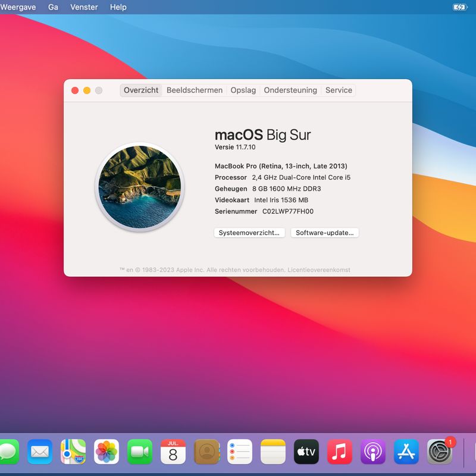
Task: Switch to the Overzicht tab
Action: (141, 90)
